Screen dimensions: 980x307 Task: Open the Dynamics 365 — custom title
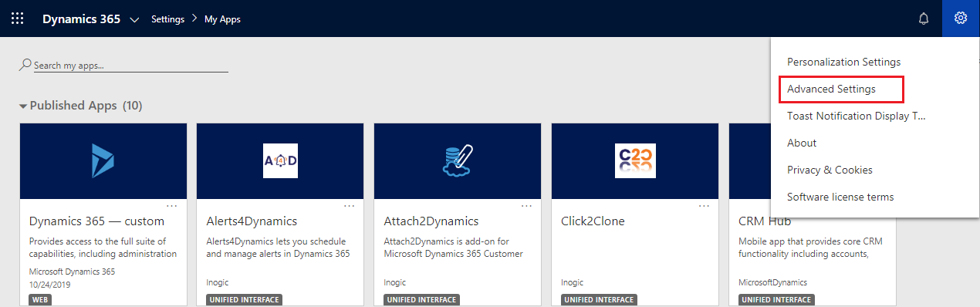click(96, 221)
